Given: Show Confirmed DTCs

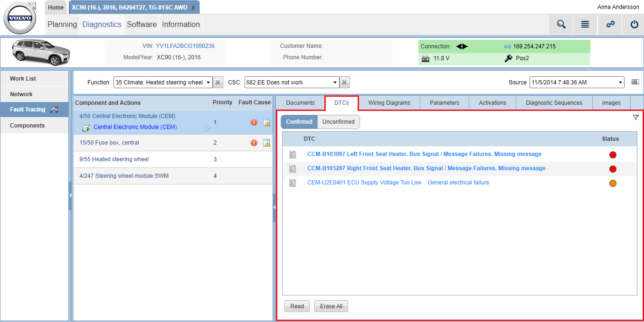Looking at the screenshot, I should click(x=299, y=122).
